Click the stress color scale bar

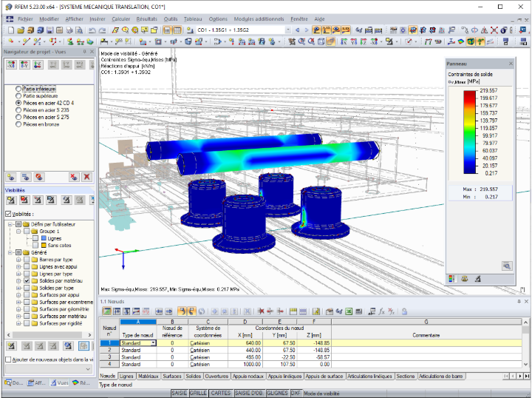[470, 132]
